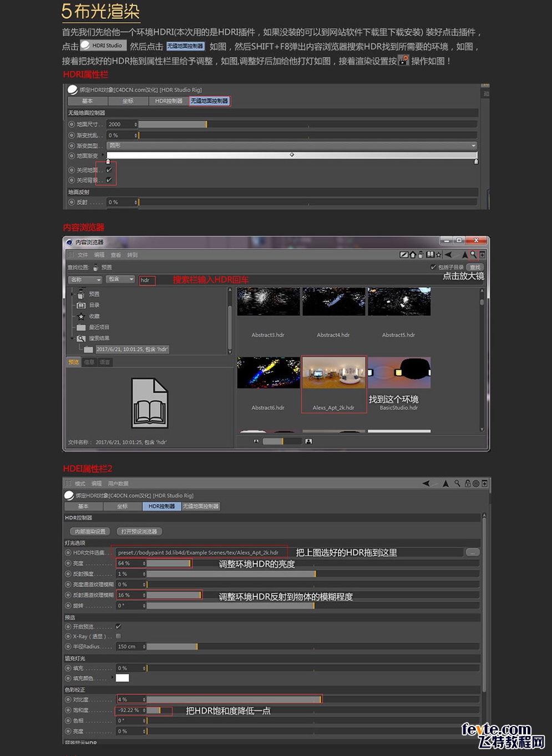Toggle the X-Ray (透显) checkbox
Viewport: 552px width, 756px height.
118,636
